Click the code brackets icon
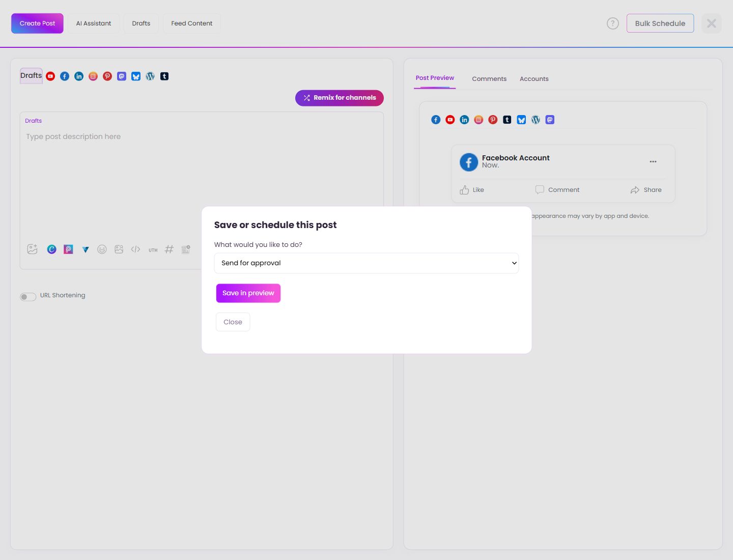This screenshot has height=560, width=733. click(135, 249)
